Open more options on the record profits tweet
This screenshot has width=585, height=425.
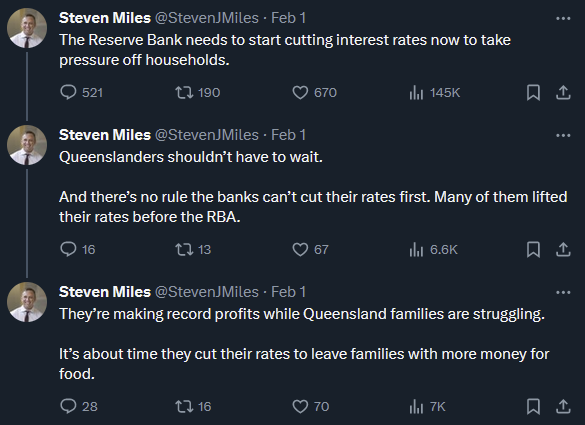pyautogui.click(x=563, y=292)
